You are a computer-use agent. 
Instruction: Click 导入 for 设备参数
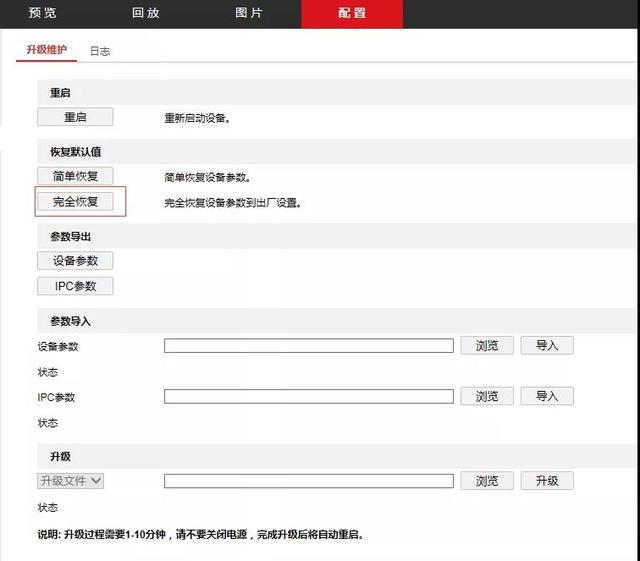547,345
